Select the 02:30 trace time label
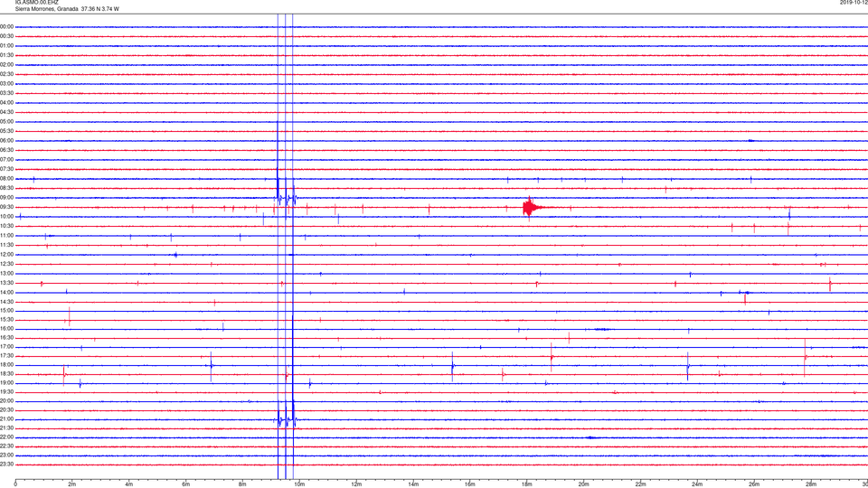The width and height of the screenshot is (868, 488). [6, 74]
